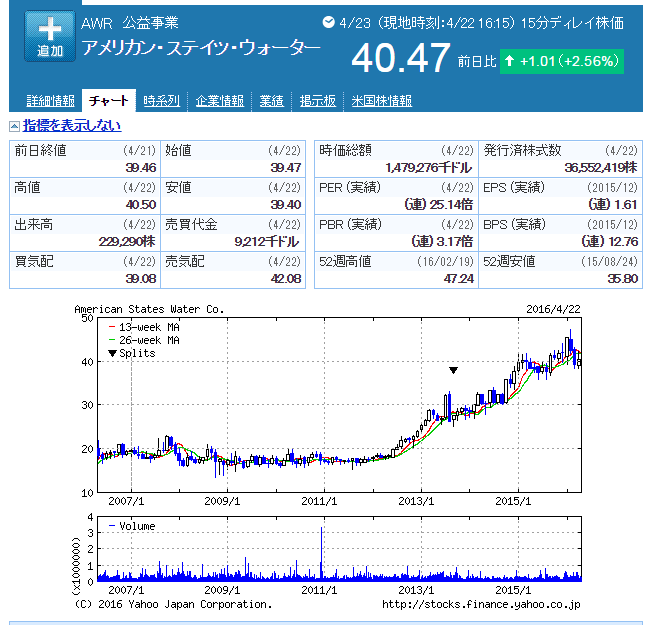Click the 公益事業 sector label
This screenshot has height=625, width=650.
(x=150, y=23)
